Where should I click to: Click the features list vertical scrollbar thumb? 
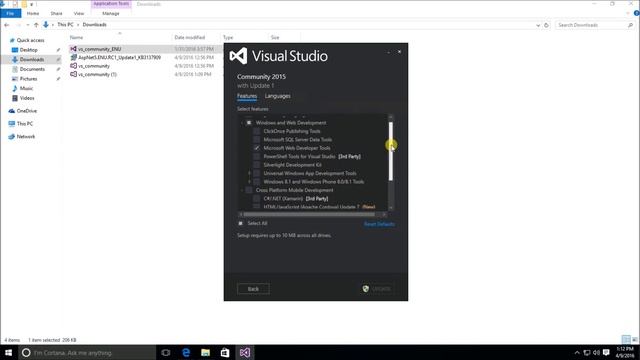[391, 151]
